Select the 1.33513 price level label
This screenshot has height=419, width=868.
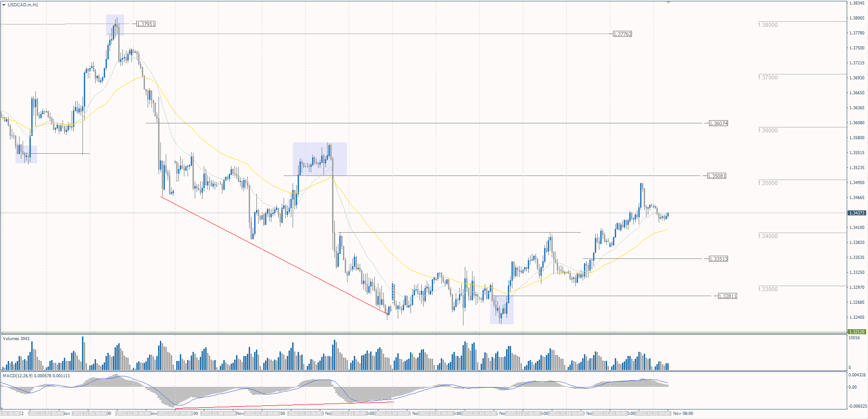coord(719,259)
